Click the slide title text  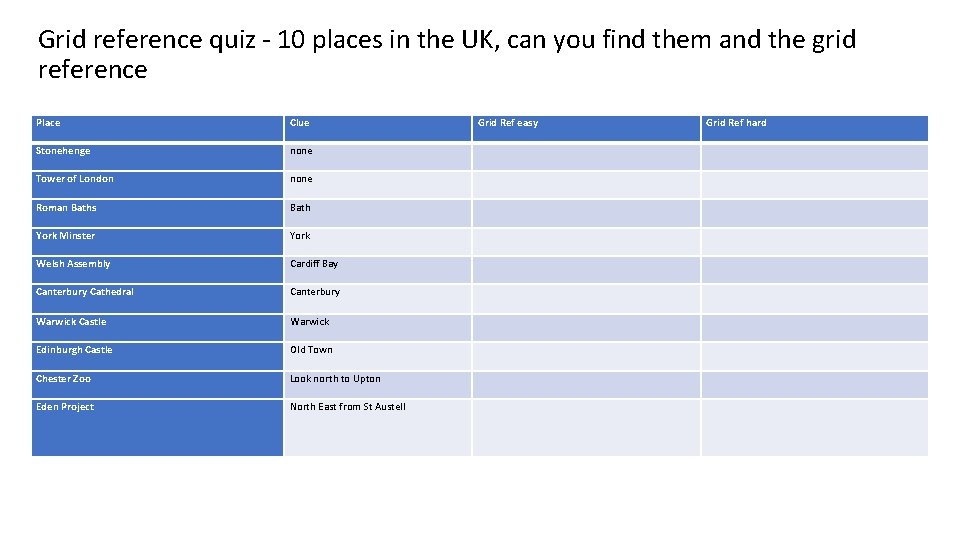tap(446, 55)
